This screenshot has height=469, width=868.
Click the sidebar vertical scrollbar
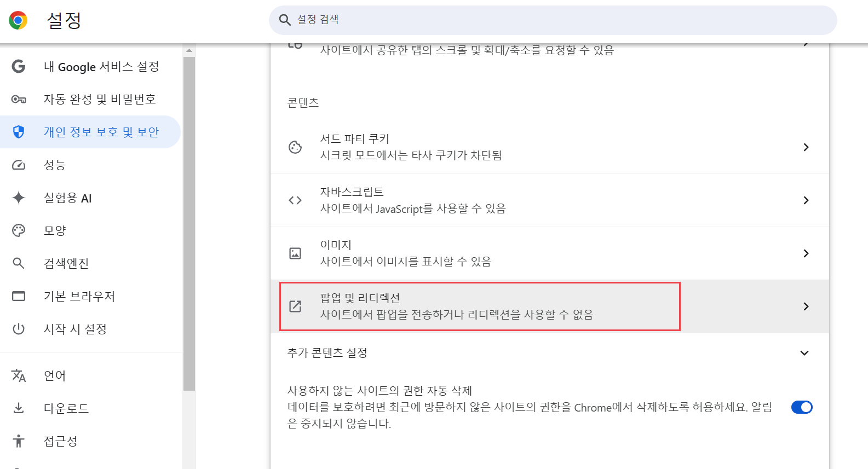click(189, 224)
